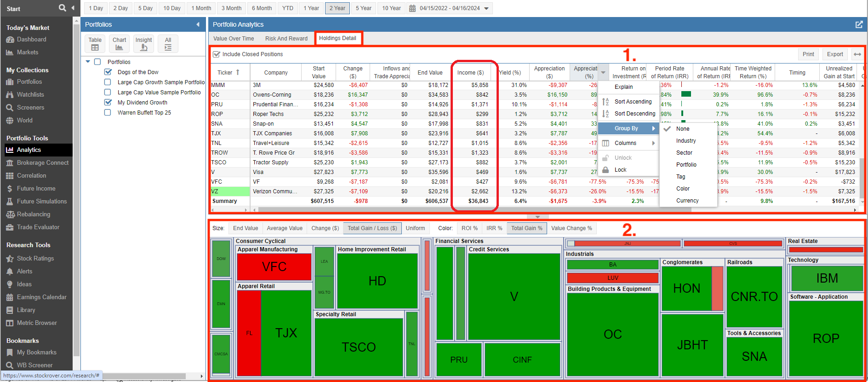868x382 pixels.
Task: Toggle Include Closed Positions checkbox
Action: point(217,54)
